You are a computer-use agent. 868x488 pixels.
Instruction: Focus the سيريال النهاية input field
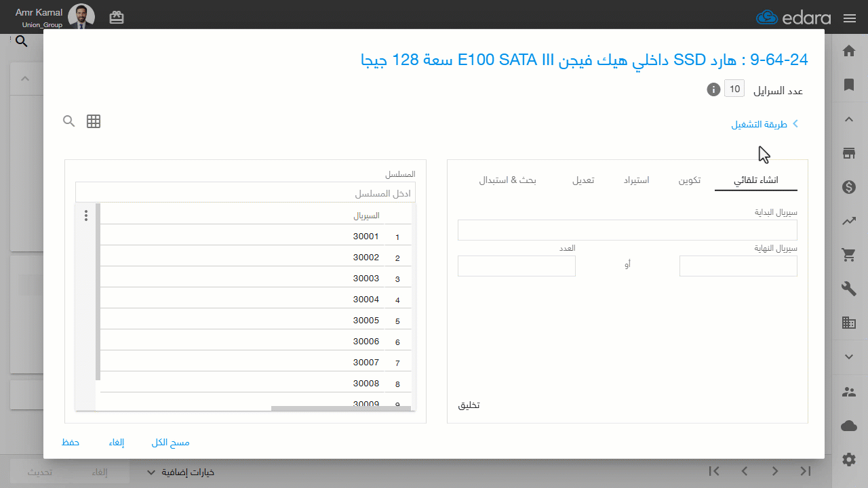pyautogui.click(x=738, y=266)
